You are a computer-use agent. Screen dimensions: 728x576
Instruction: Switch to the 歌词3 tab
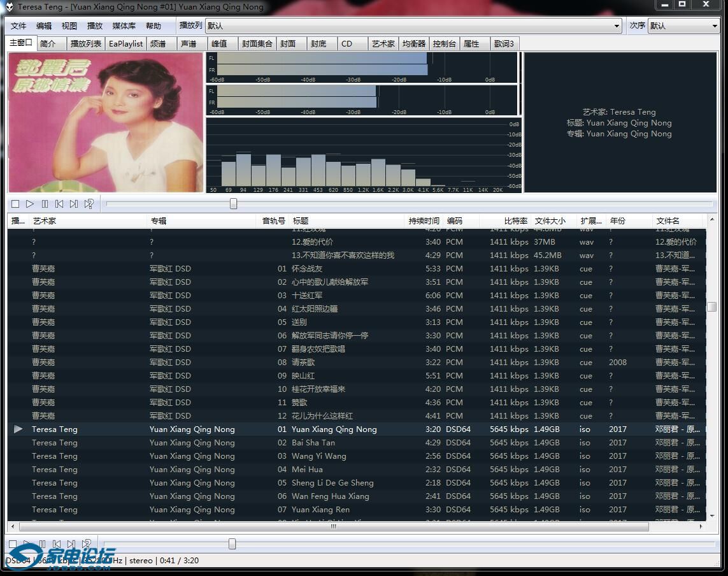click(x=503, y=44)
